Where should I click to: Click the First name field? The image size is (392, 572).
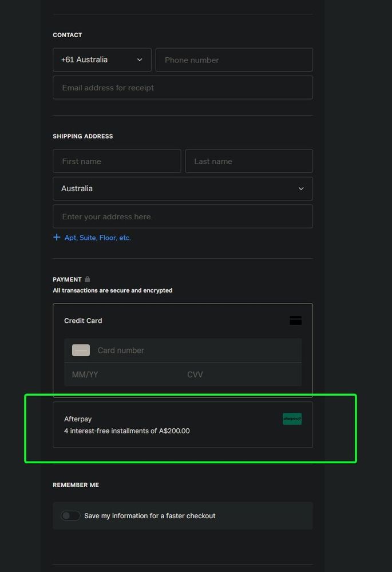point(117,161)
